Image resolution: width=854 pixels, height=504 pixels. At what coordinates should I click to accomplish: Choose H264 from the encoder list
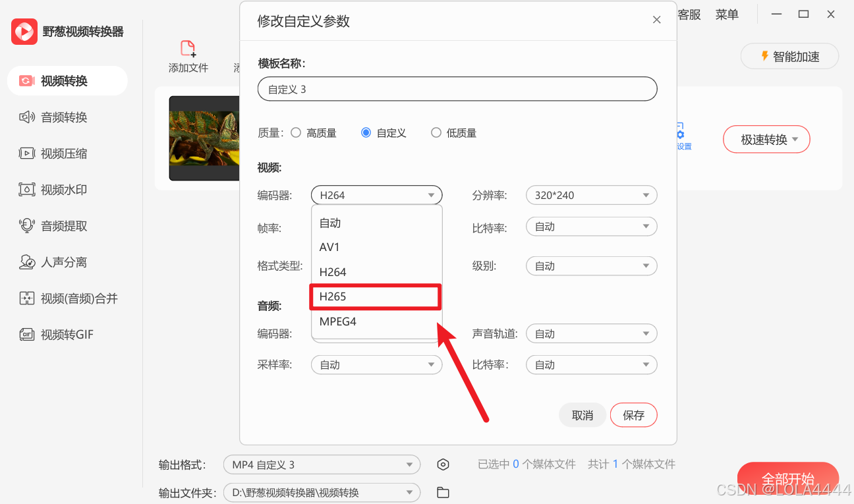coord(376,272)
